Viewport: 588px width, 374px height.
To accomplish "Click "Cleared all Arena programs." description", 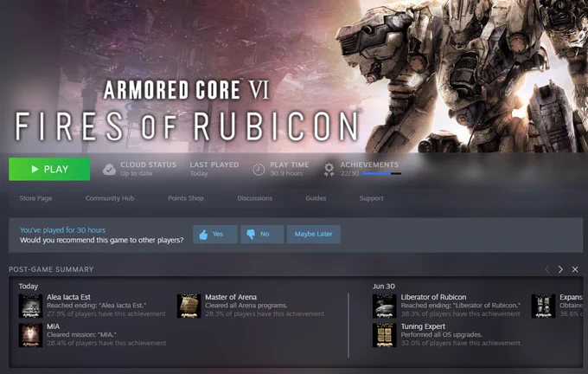I will (x=246, y=306).
